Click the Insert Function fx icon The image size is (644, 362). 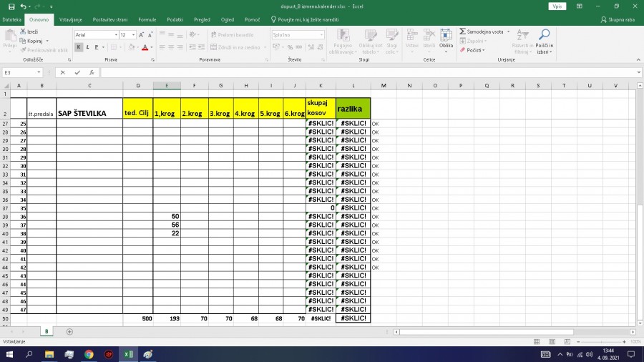click(92, 72)
